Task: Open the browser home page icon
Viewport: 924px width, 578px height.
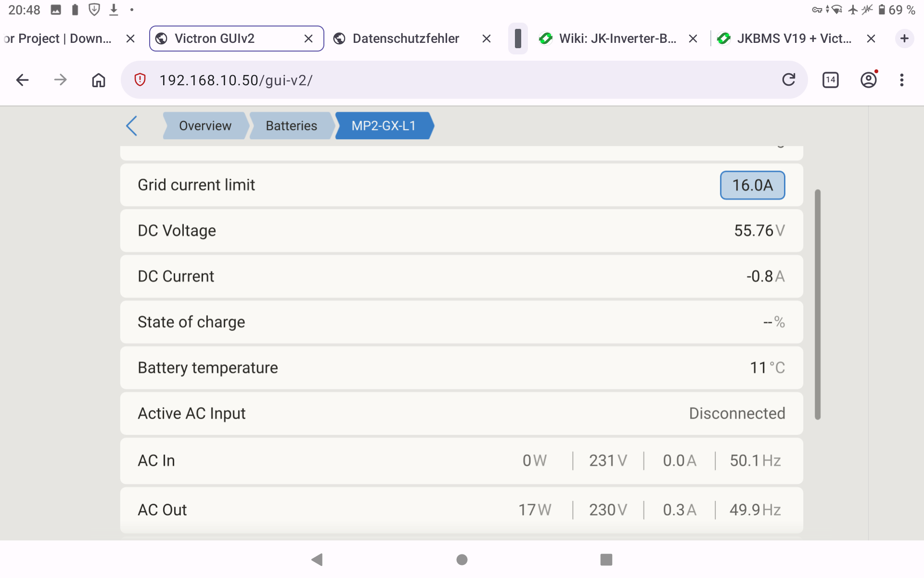Action: (x=98, y=80)
